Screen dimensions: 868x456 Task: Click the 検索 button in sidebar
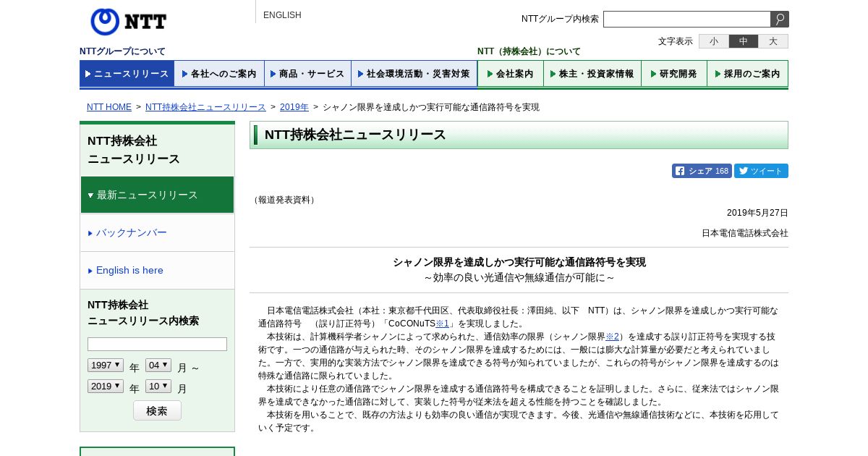point(157,410)
